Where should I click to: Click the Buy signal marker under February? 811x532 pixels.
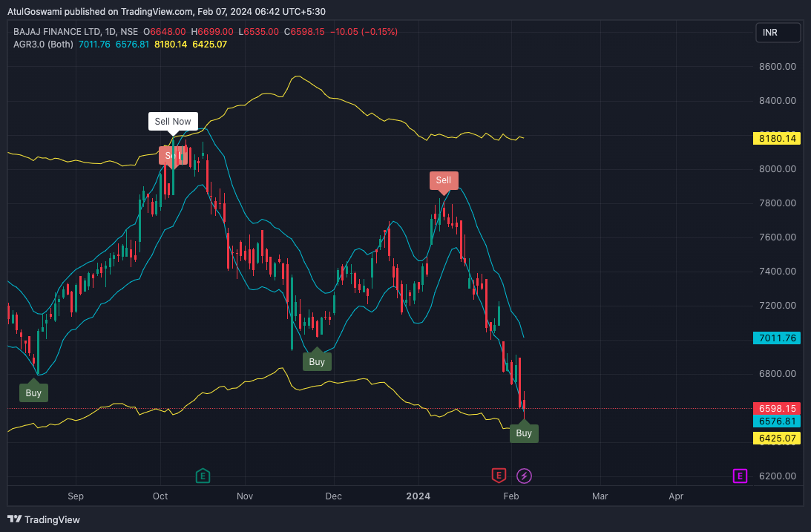(x=524, y=433)
